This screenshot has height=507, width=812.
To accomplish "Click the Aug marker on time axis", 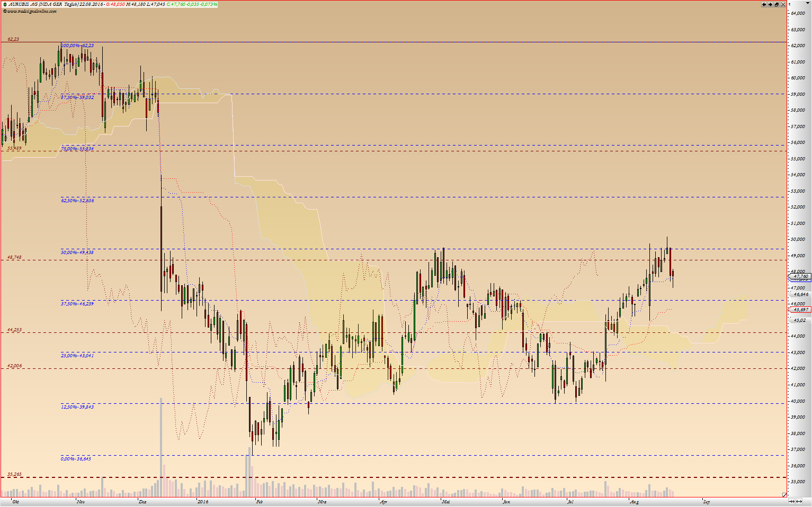I will [x=634, y=502].
